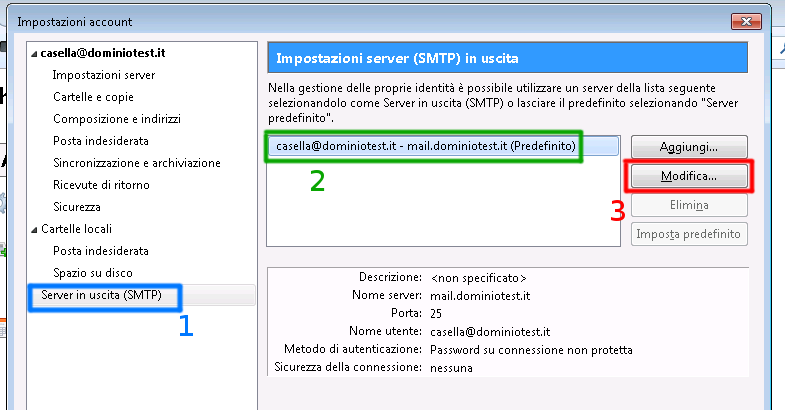
Task: Click the Aggiungi... button
Action: pos(689,147)
